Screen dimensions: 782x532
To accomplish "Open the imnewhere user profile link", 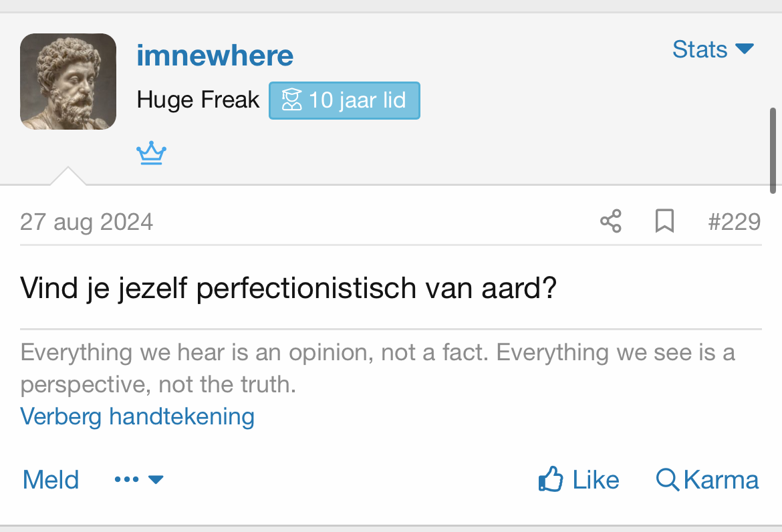I will point(215,55).
